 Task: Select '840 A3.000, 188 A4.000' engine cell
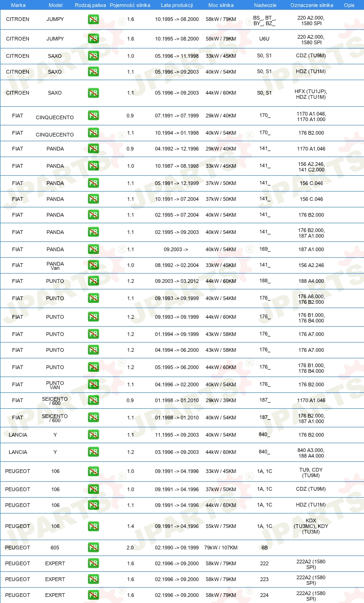tap(311, 453)
